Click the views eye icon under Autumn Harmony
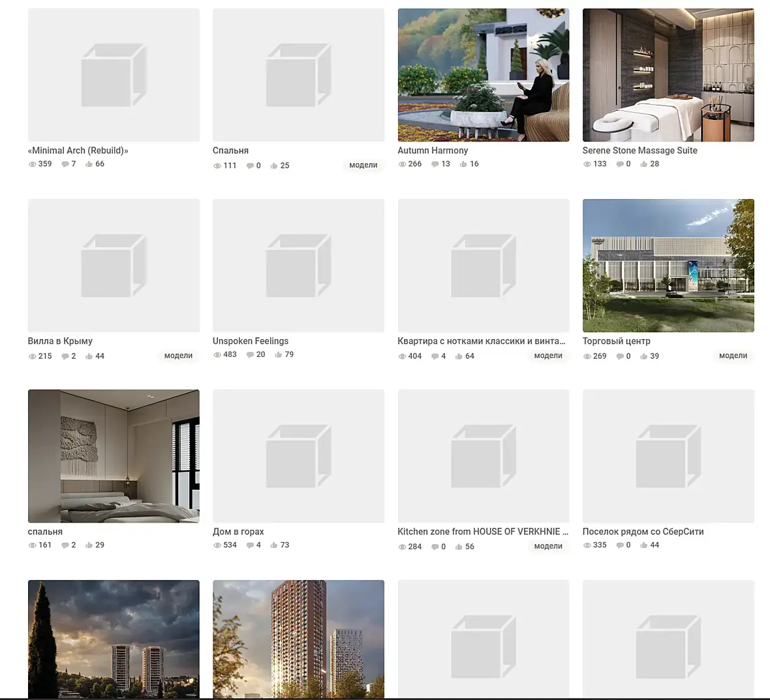 [x=402, y=164]
